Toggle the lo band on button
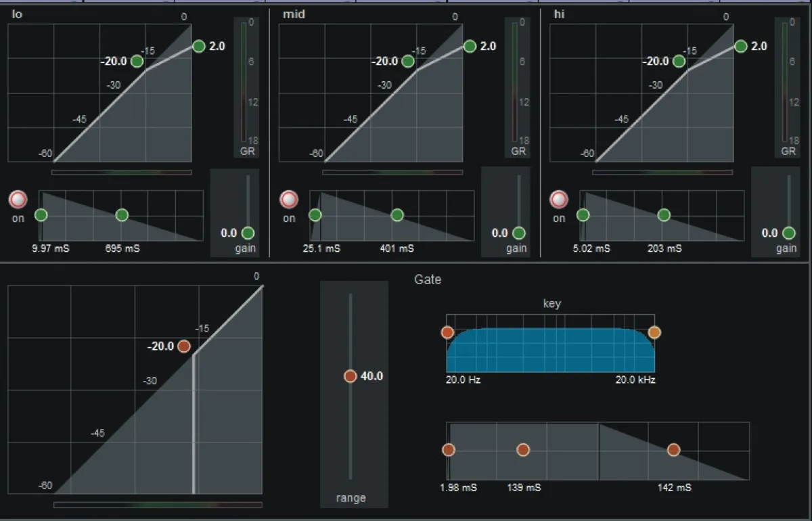Screen dimensions: 812x521 (x=18, y=200)
